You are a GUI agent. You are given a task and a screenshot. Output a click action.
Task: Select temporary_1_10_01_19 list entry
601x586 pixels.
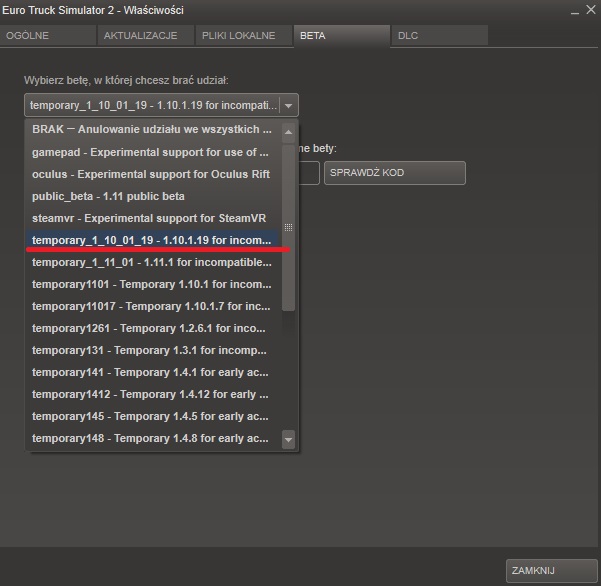coord(153,240)
